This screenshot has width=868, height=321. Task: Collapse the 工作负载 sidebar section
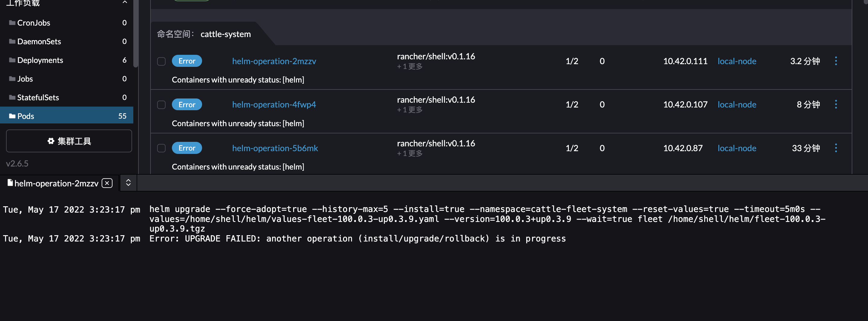click(x=125, y=2)
